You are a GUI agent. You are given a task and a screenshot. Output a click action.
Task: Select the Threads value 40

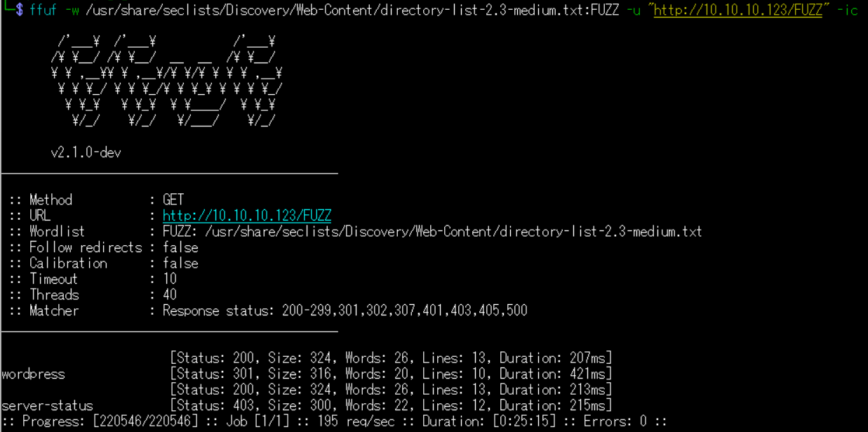[x=170, y=295]
